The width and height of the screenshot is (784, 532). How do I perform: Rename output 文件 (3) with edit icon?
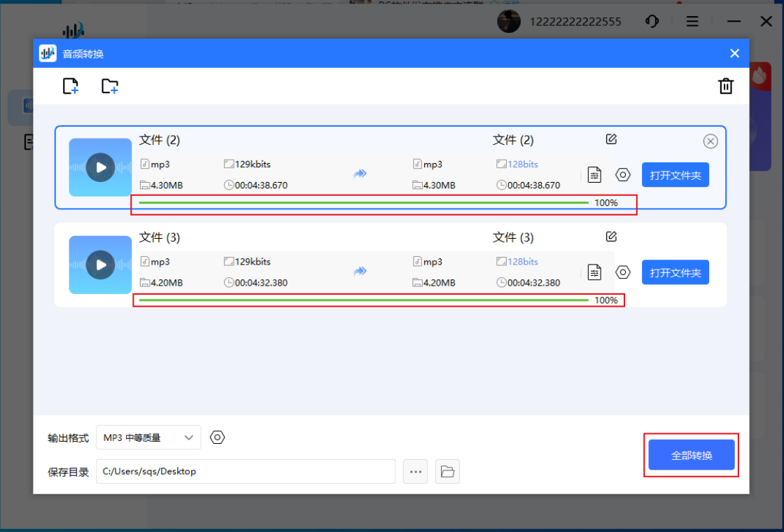611,237
